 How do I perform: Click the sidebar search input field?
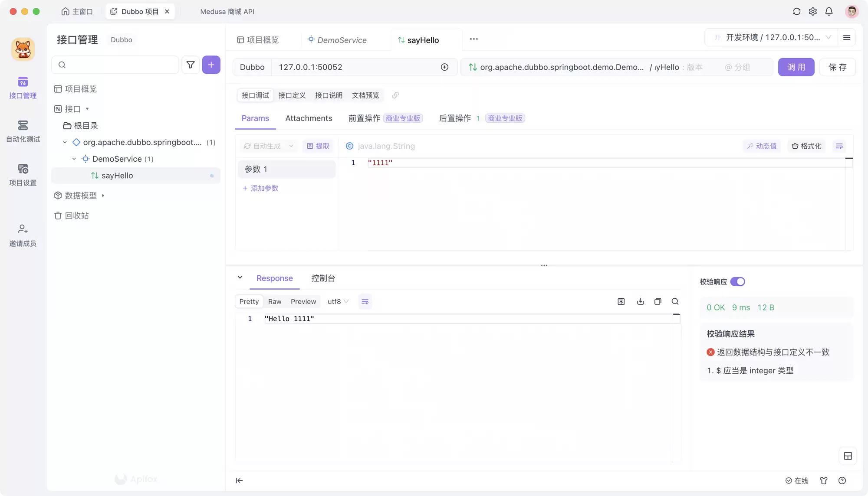pyautogui.click(x=115, y=65)
